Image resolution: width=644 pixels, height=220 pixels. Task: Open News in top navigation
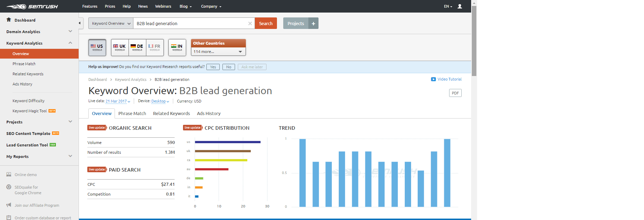143,6
